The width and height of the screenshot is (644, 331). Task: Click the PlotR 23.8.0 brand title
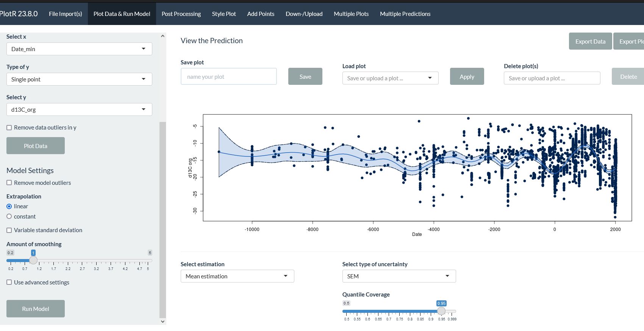pos(19,14)
